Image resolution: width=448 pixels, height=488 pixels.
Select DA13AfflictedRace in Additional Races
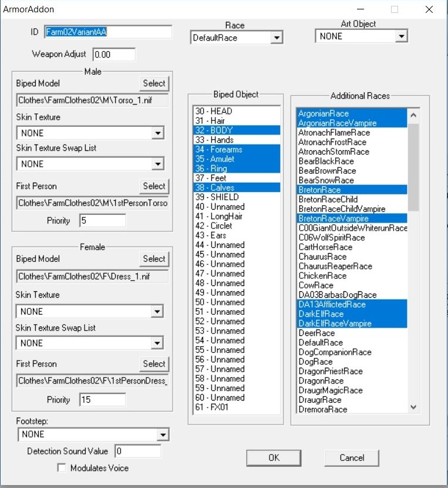click(x=352, y=304)
